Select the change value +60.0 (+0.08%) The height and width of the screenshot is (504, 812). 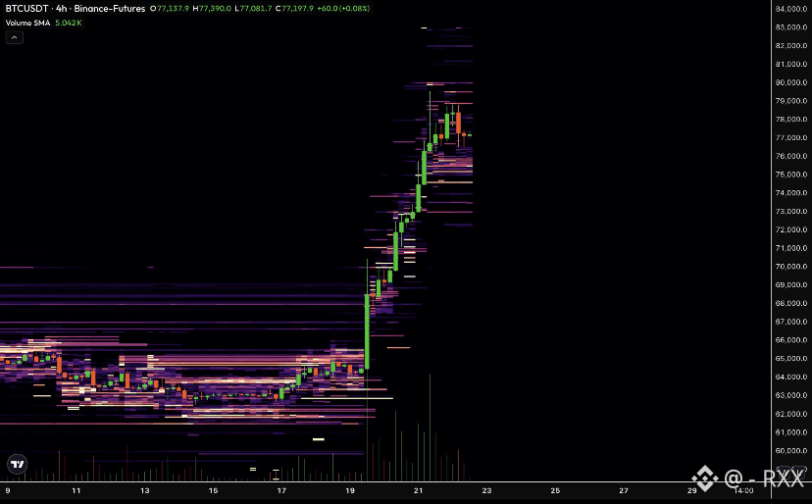(344, 8)
